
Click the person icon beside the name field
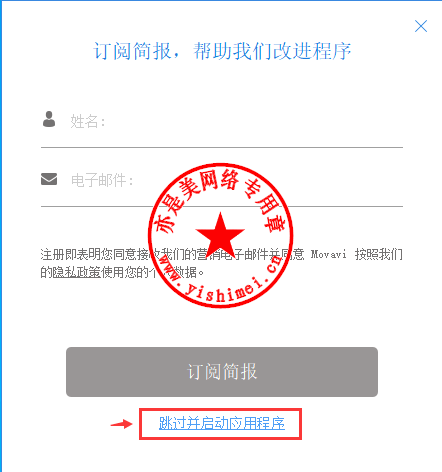coord(49,119)
